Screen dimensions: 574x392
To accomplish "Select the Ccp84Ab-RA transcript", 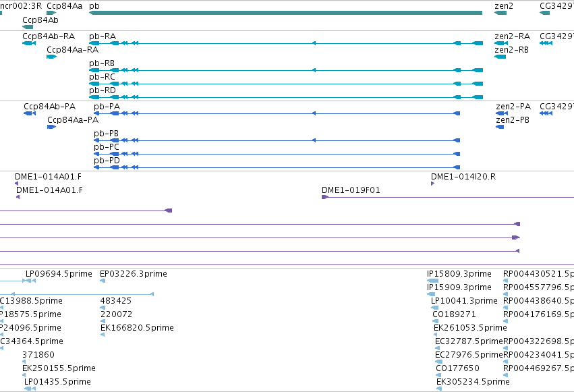I will click(x=29, y=43).
